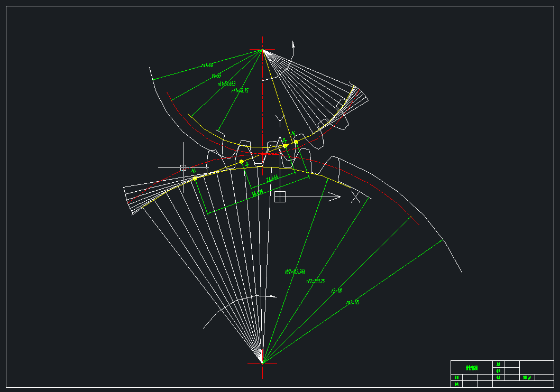
Task: Select the r1=55 dimension text
Action: click(x=216, y=76)
